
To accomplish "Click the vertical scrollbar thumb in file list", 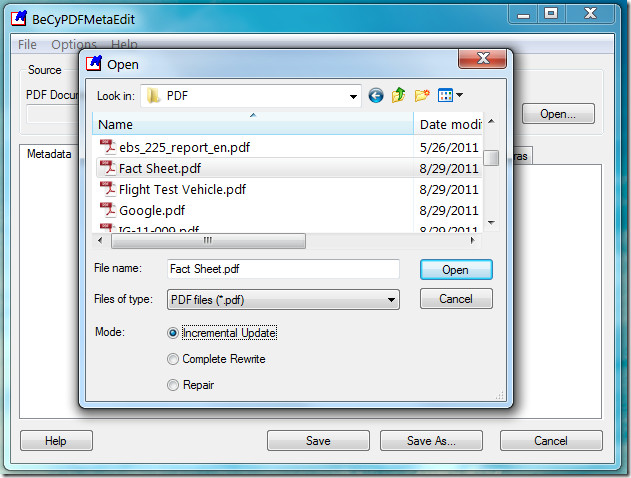I will (x=491, y=158).
